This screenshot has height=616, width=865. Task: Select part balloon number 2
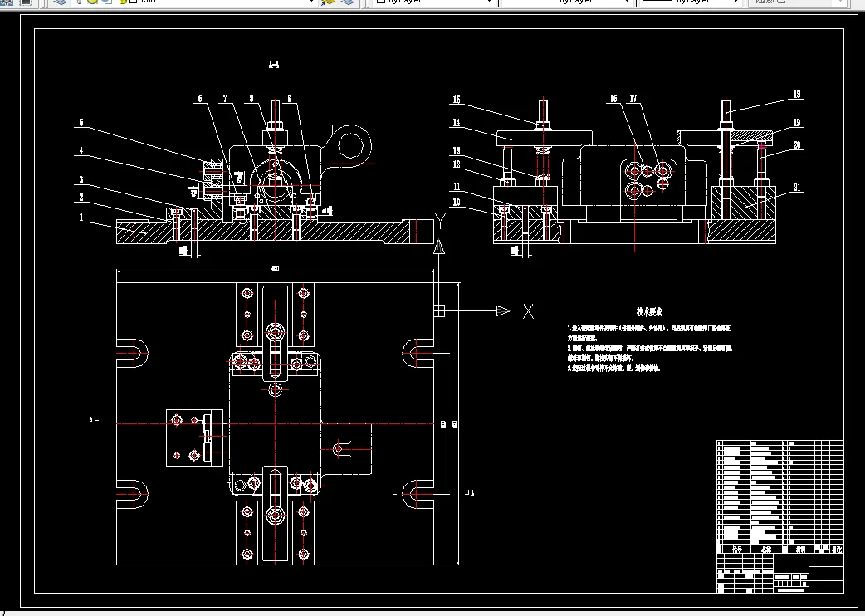click(x=81, y=198)
